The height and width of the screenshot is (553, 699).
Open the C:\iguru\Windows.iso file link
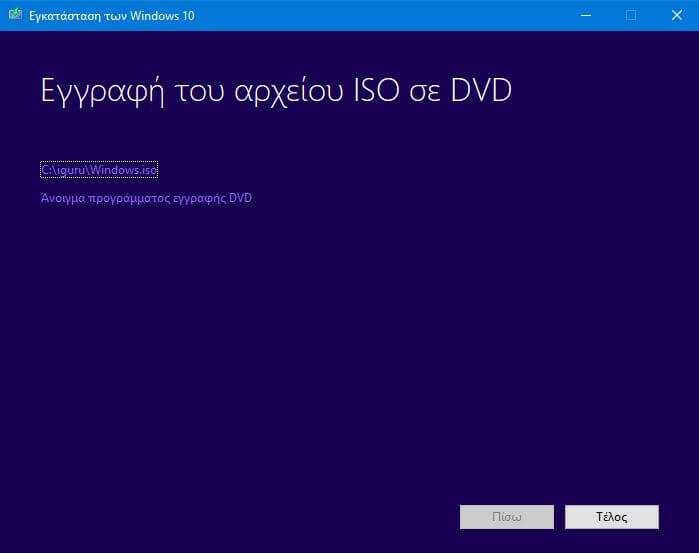[x=99, y=170]
